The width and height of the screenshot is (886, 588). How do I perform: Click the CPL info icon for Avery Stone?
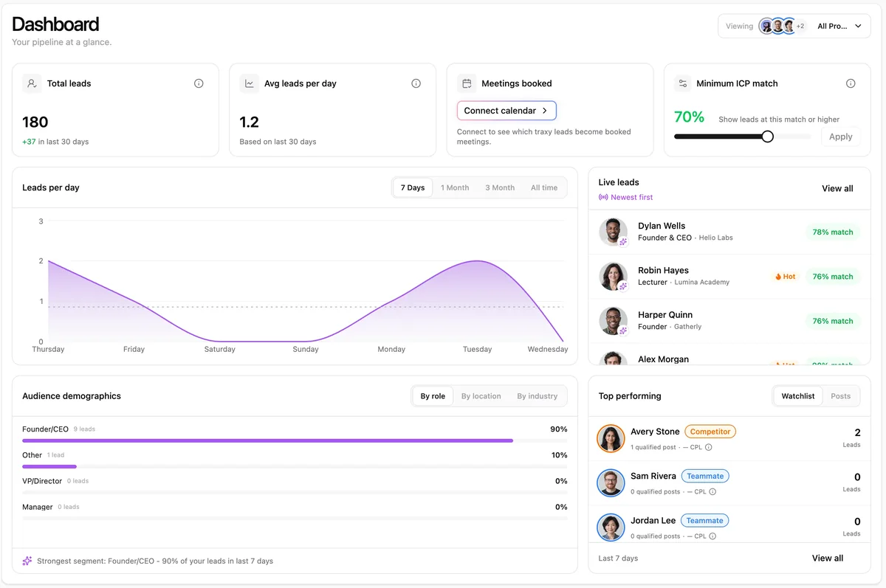tap(709, 447)
